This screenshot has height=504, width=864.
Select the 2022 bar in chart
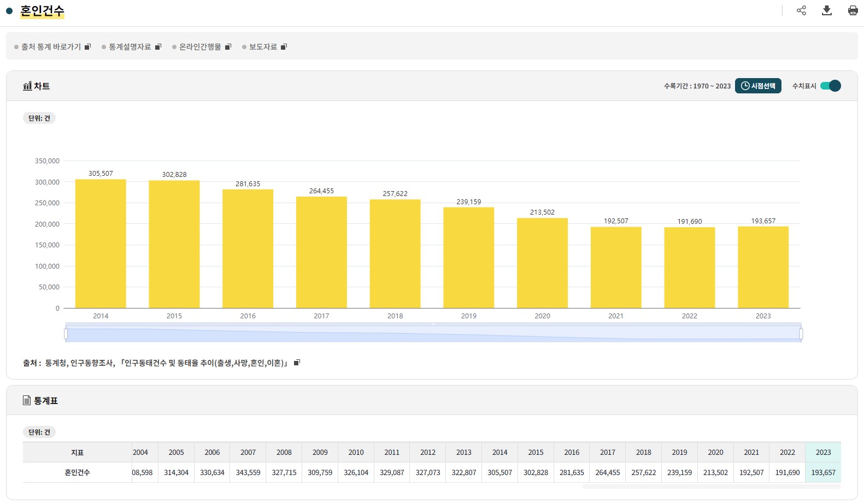[690, 268]
